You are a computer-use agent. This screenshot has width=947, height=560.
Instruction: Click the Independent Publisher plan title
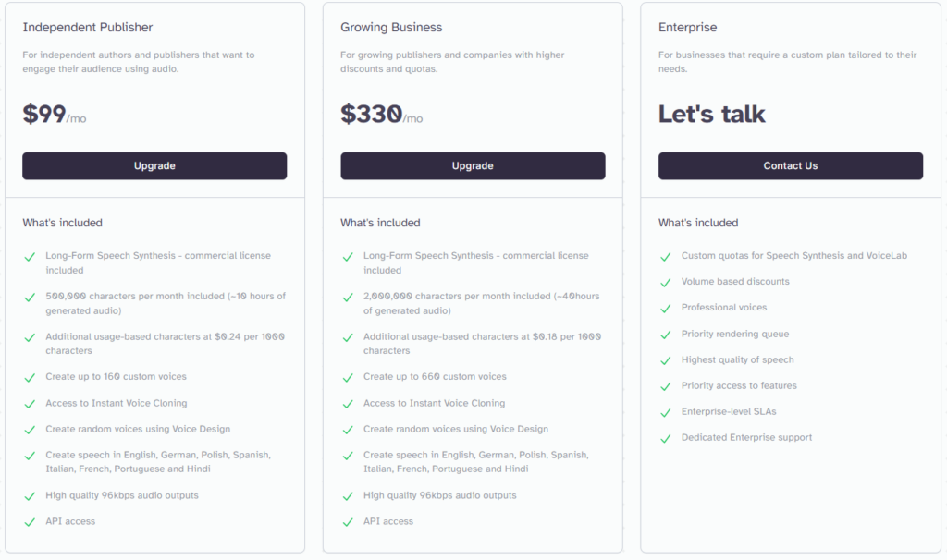[88, 27]
